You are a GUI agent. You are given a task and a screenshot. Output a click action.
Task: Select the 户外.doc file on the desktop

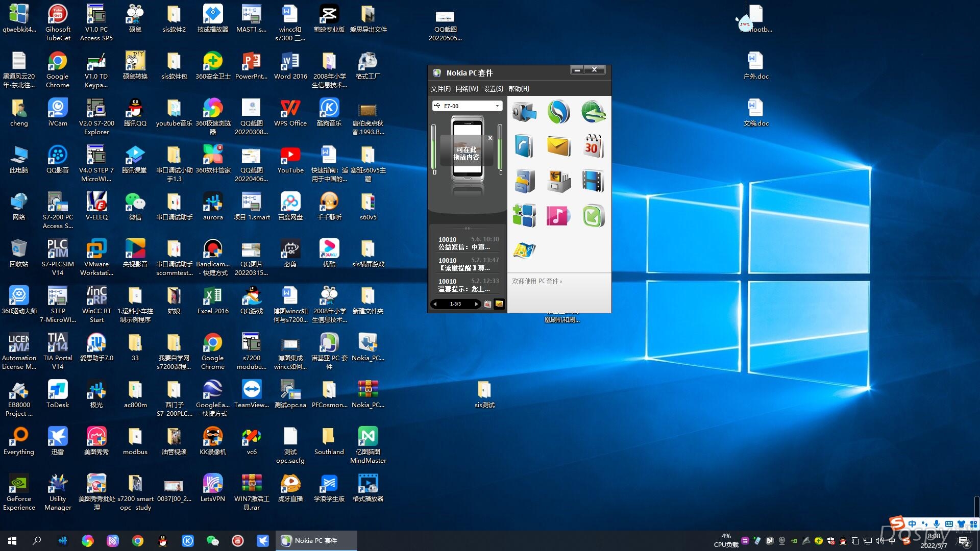click(x=756, y=65)
